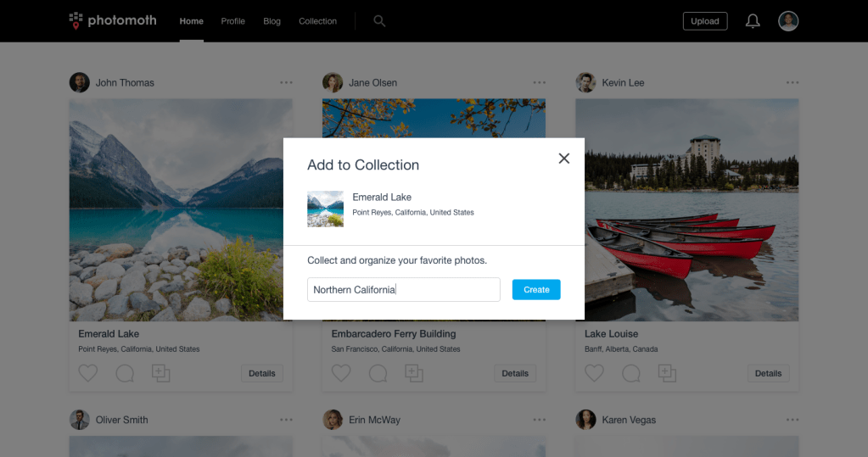Open more options for Kevin Lee's post
Screen dimensions: 868x457
792,82
